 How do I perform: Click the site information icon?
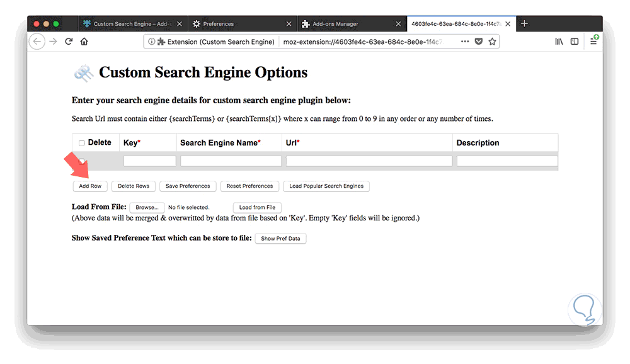(x=152, y=42)
